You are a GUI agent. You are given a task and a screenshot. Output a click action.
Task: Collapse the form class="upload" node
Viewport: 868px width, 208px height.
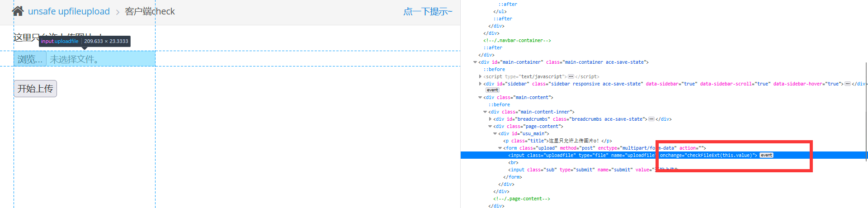coord(500,148)
